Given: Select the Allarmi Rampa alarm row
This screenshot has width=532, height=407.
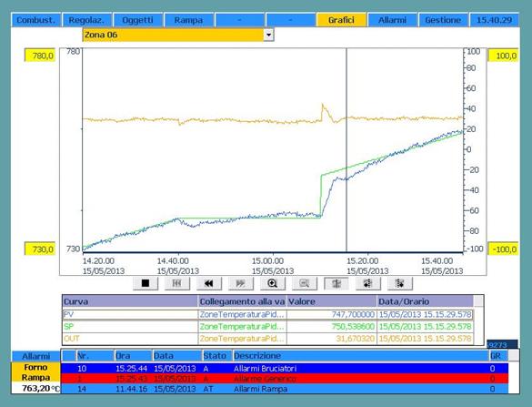Looking at the screenshot, I should pyautogui.click(x=285, y=389).
